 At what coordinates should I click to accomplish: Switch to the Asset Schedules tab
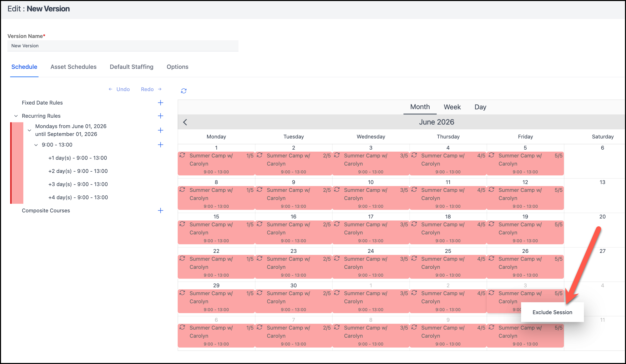point(73,67)
